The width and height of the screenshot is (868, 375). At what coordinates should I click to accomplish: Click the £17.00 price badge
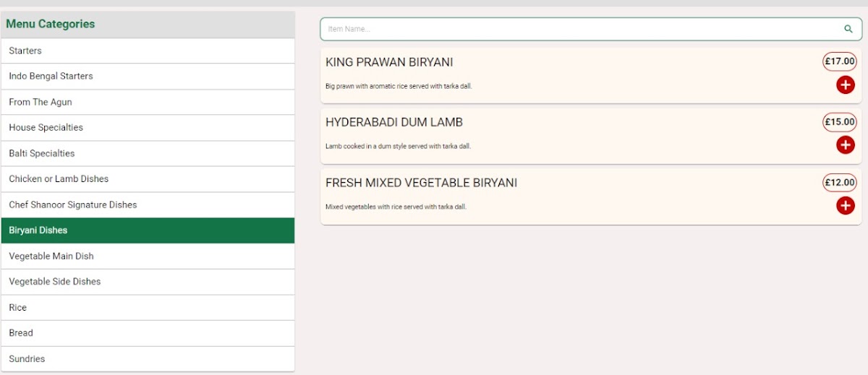[839, 61]
